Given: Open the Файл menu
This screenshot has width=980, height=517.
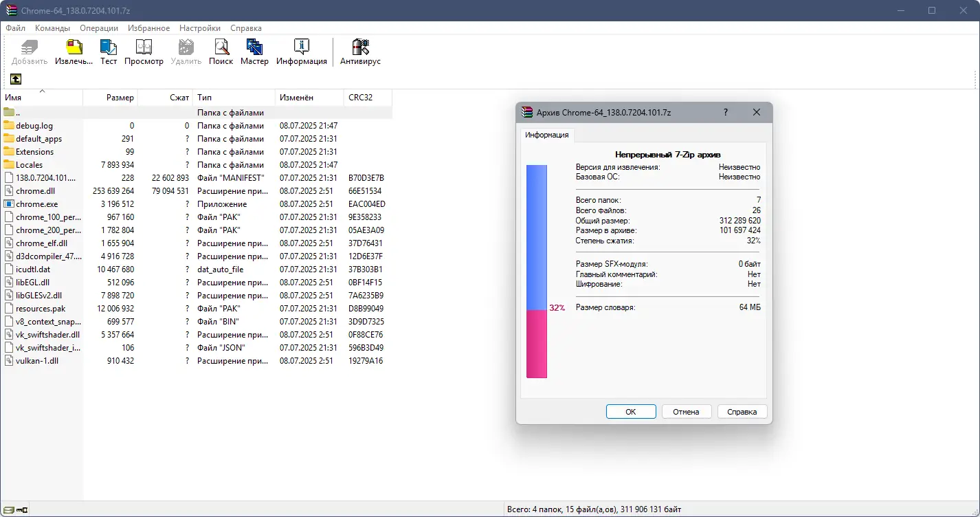Looking at the screenshot, I should pyautogui.click(x=15, y=28).
